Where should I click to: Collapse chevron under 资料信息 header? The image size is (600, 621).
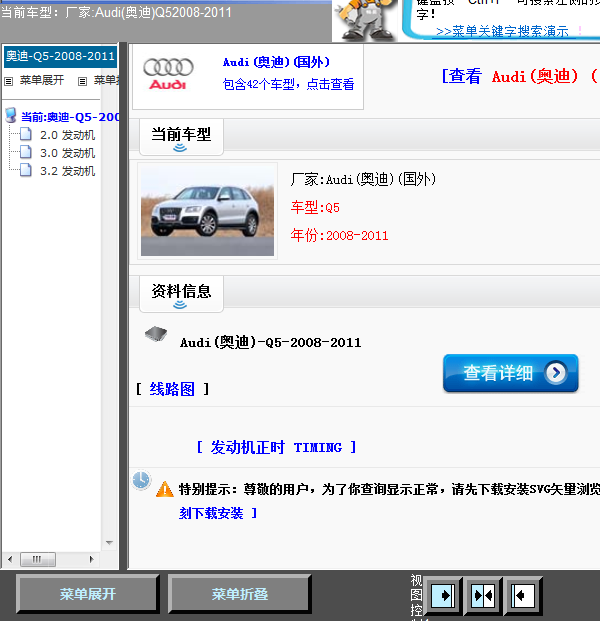coord(180,305)
